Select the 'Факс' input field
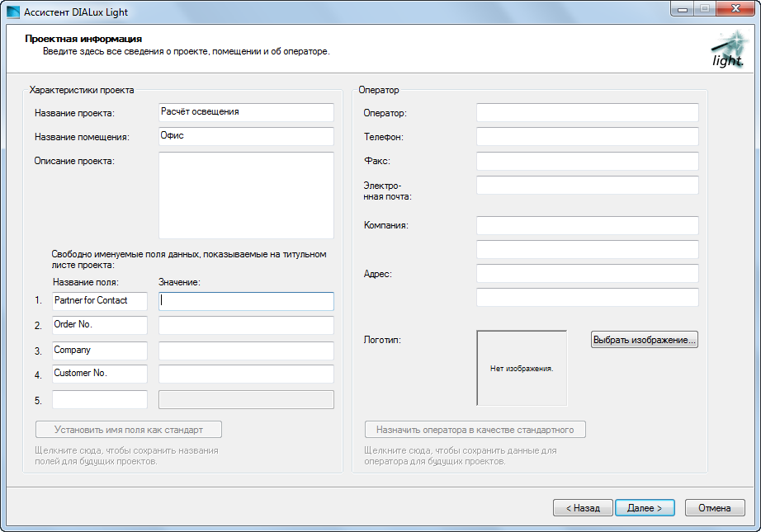This screenshot has width=761, height=532. tap(587, 161)
